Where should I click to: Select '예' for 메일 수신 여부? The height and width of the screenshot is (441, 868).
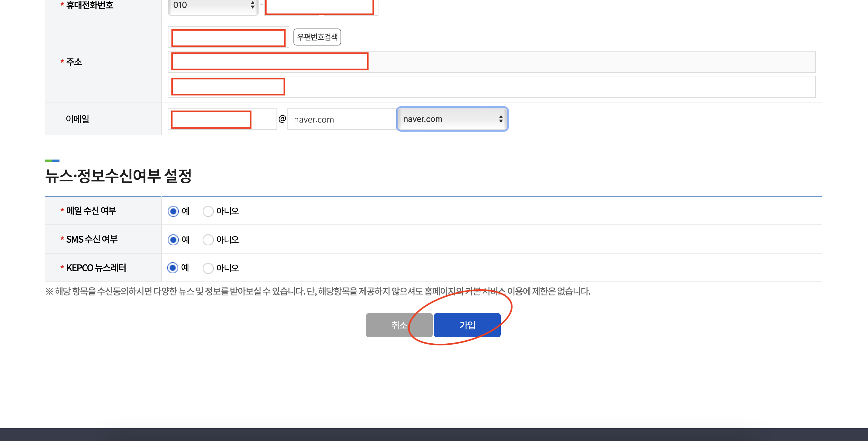pyautogui.click(x=173, y=211)
